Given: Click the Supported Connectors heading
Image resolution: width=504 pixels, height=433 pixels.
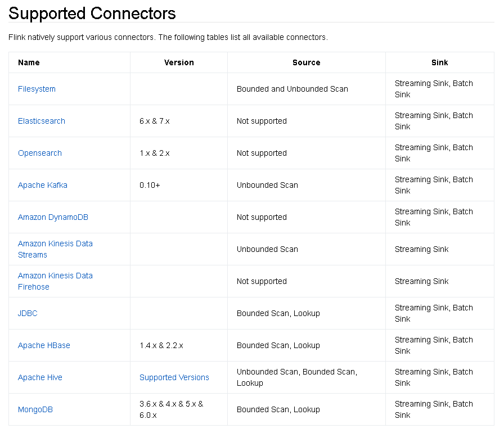Looking at the screenshot, I should click(x=92, y=13).
